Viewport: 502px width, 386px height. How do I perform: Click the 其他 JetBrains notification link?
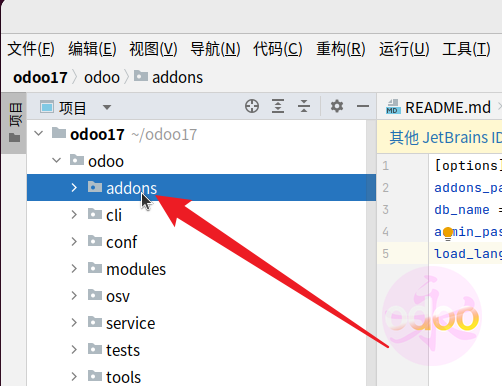(445, 137)
